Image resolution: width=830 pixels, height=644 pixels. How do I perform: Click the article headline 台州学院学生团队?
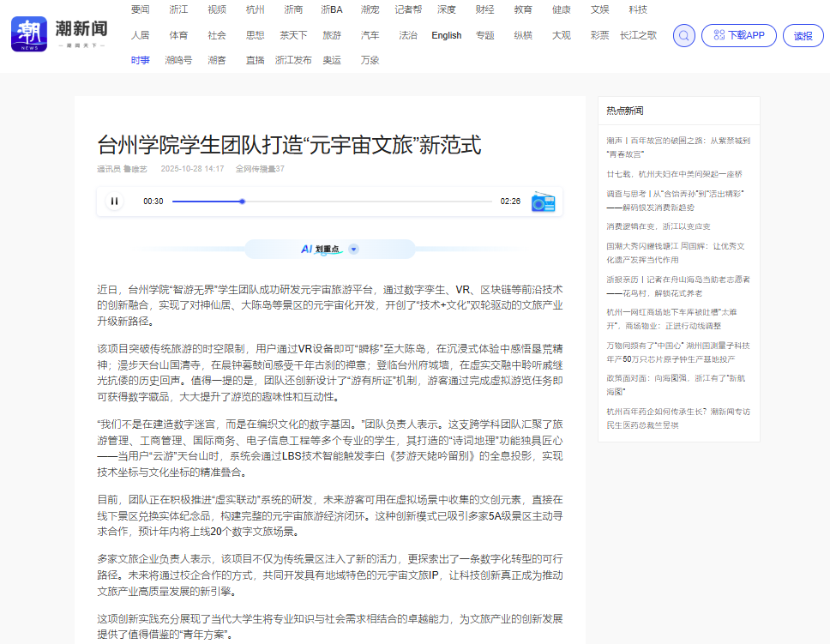point(289,144)
